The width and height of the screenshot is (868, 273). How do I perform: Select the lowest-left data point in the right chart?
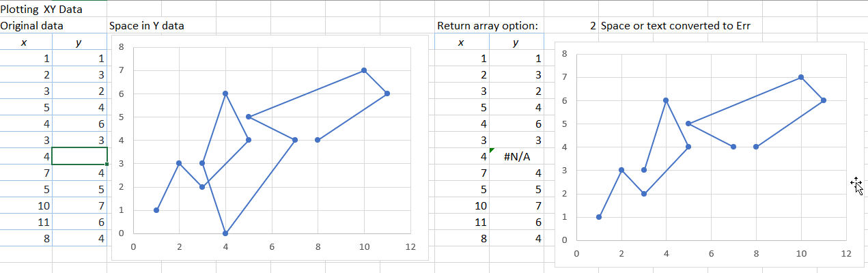[x=599, y=217]
